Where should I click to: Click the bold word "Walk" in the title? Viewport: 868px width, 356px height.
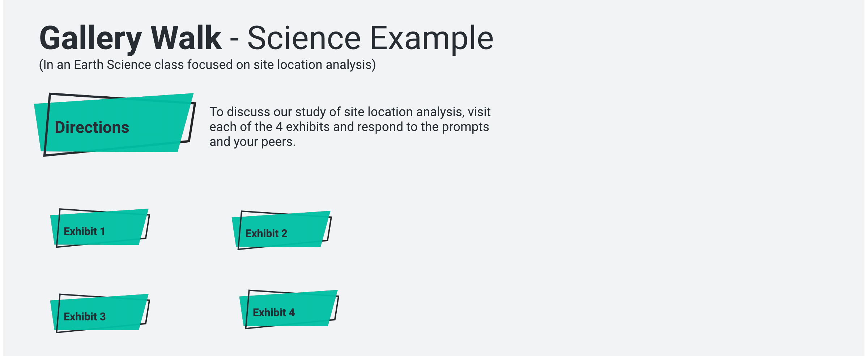pyautogui.click(x=186, y=38)
